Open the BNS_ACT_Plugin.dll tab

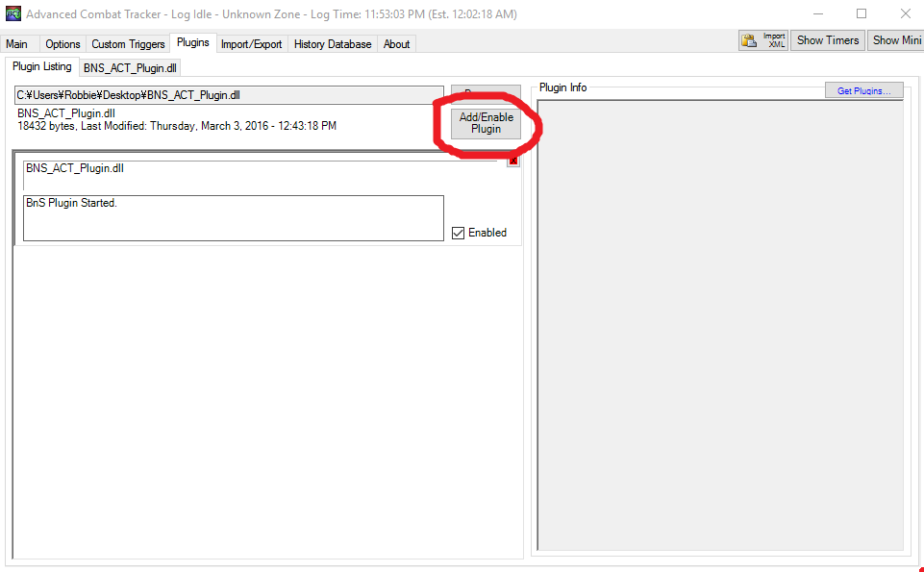[129, 67]
